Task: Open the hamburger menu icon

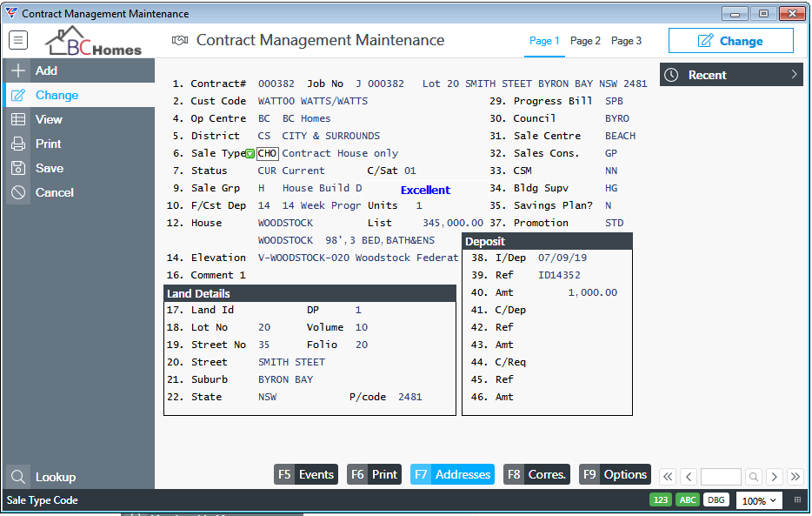Action: pyautogui.click(x=18, y=40)
